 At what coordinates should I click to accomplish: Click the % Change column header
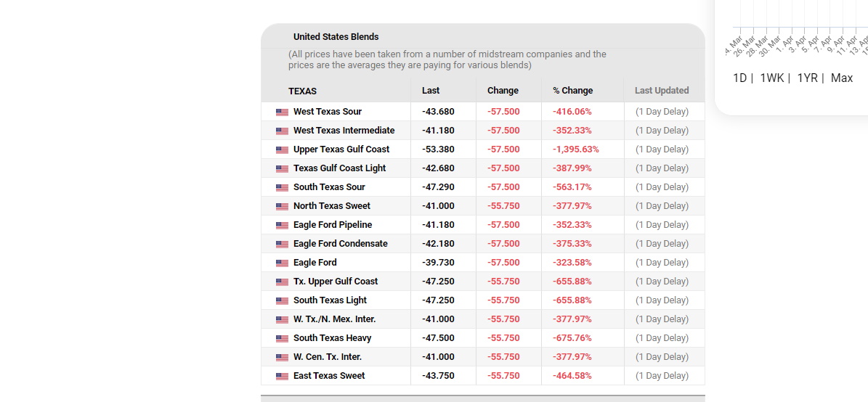(572, 91)
